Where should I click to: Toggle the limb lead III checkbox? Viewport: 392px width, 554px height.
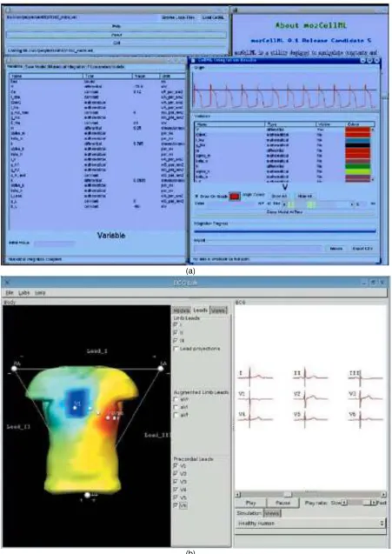click(176, 340)
